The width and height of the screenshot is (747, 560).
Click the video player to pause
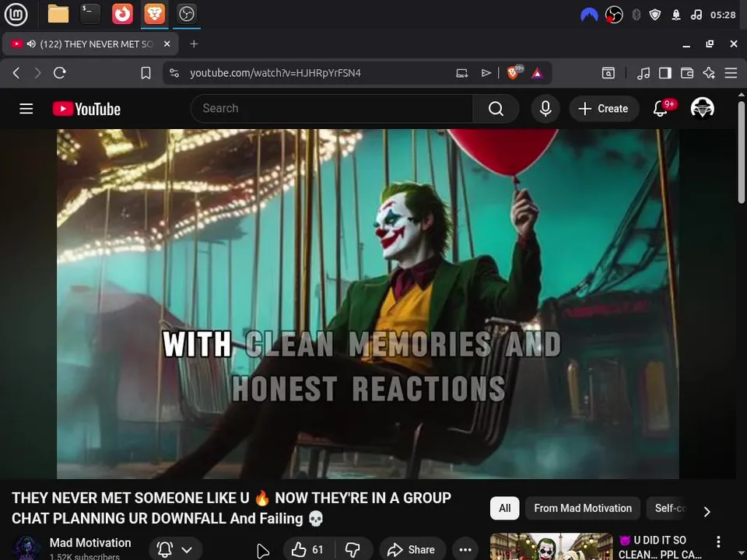click(368, 304)
